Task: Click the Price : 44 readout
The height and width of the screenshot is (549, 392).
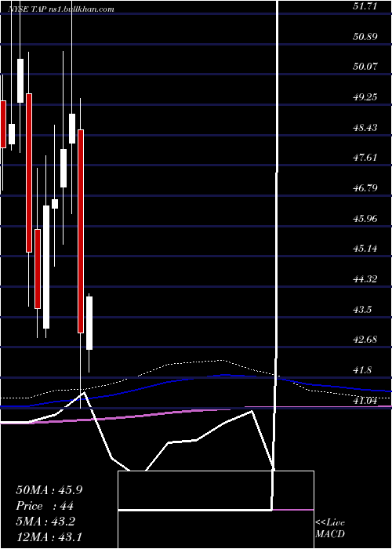Action: tap(45, 506)
